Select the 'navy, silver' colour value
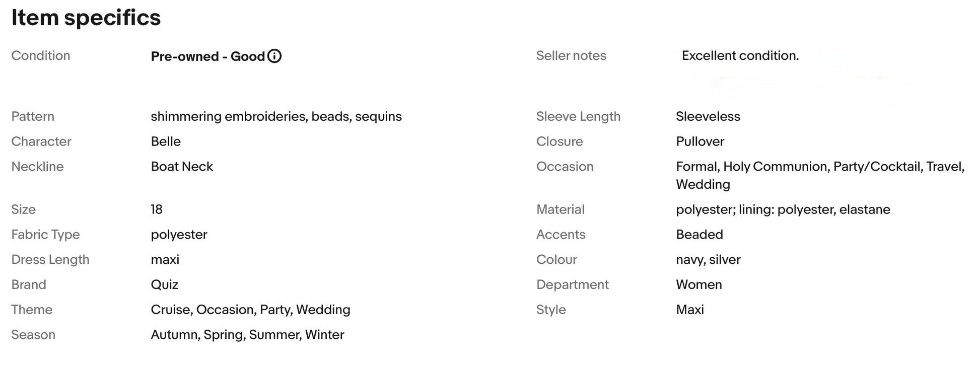 click(x=708, y=260)
